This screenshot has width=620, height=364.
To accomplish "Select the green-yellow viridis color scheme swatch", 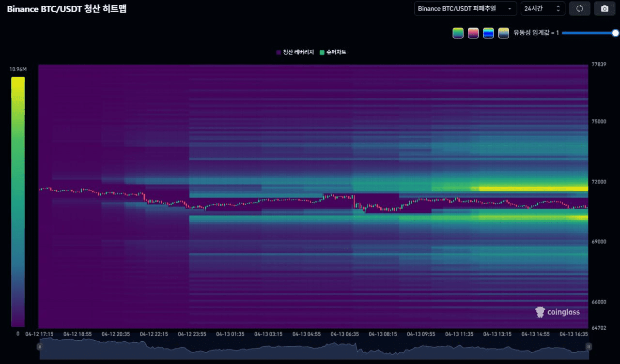I will coord(458,33).
